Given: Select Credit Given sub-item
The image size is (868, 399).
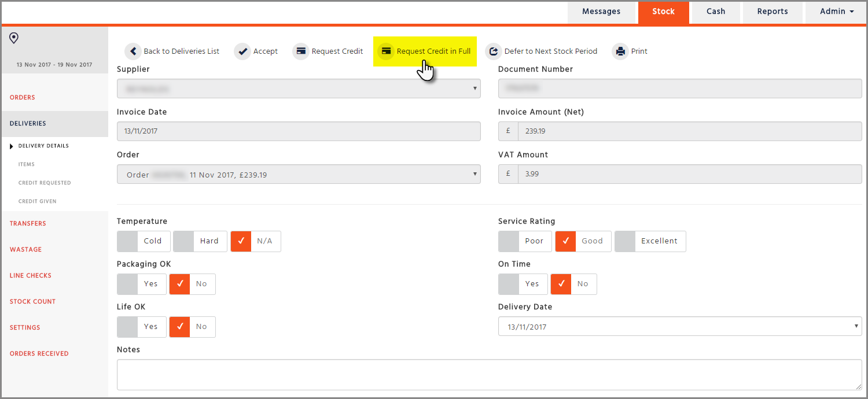Looking at the screenshot, I should pyautogui.click(x=38, y=201).
